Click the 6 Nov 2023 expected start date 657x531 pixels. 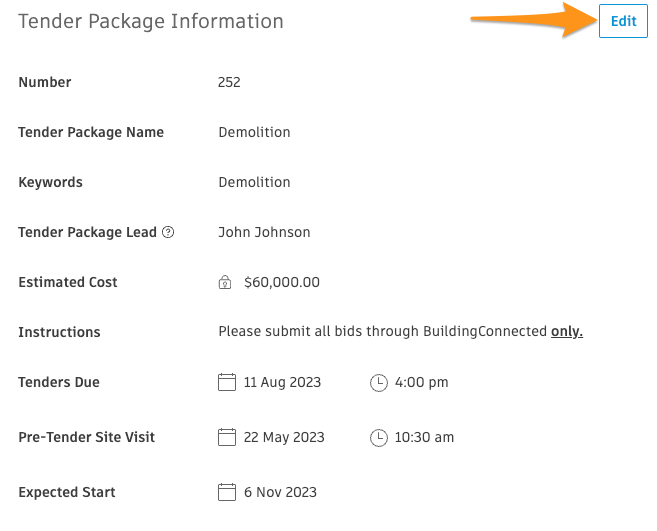280,492
